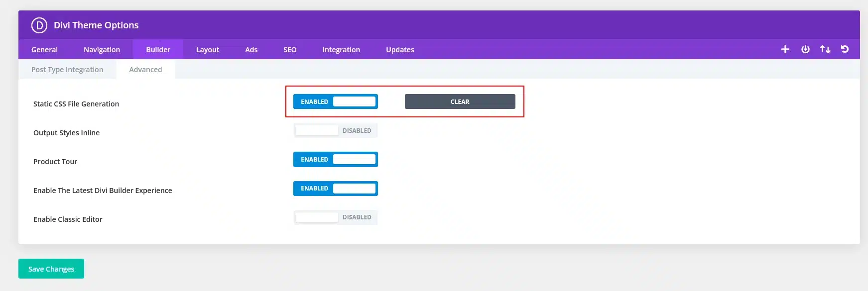Enable Output Styles Inline switch
This screenshot has height=291, width=868.
(336, 130)
